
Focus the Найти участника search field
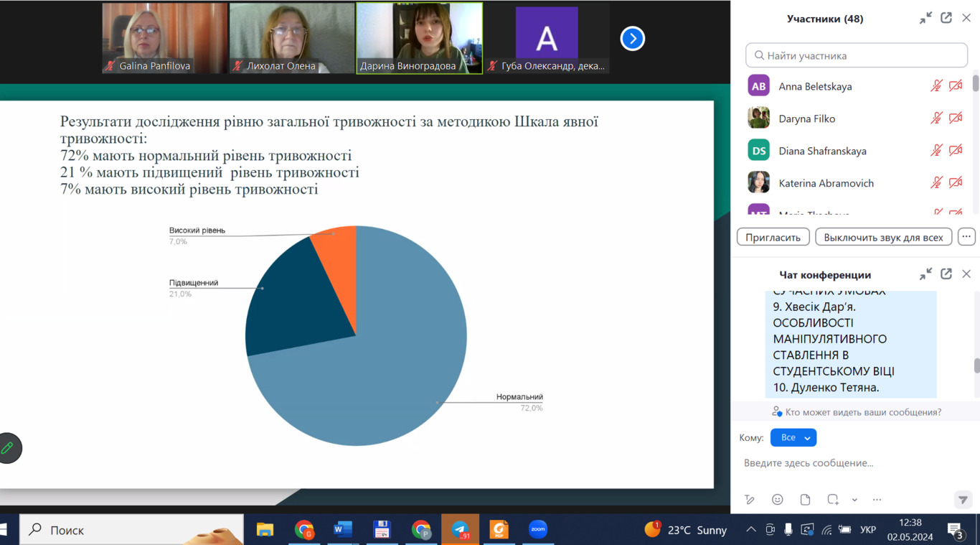(857, 55)
